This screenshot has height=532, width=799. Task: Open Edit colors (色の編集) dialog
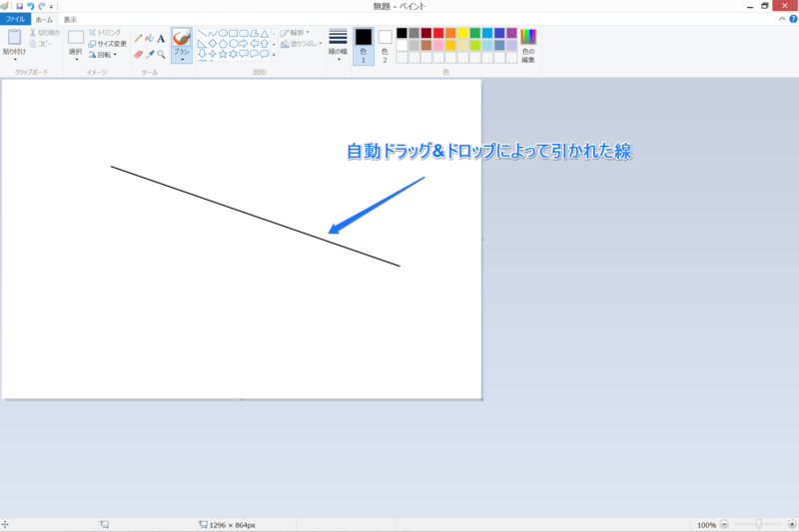point(528,46)
